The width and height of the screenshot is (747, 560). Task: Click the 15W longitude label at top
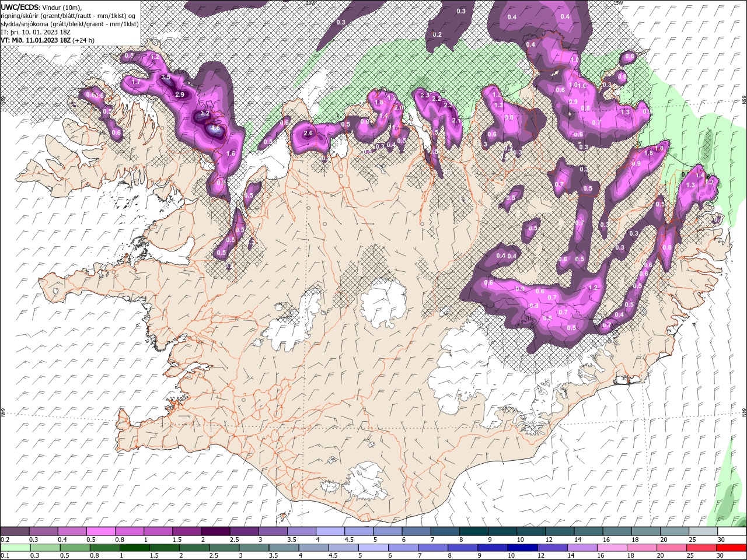618,3
